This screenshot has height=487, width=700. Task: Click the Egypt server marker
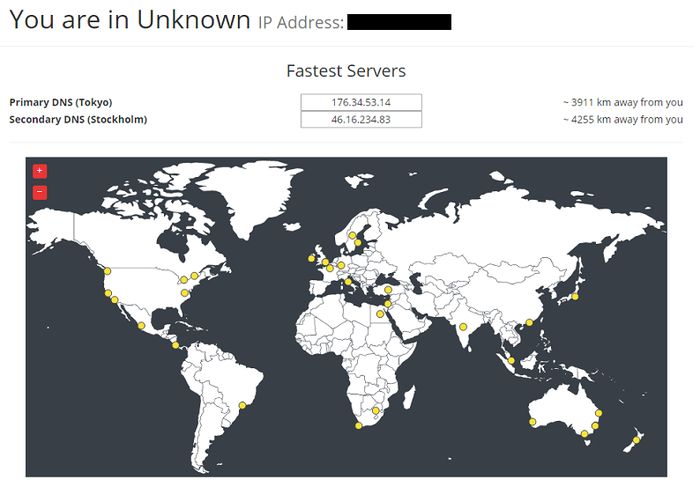(380, 314)
